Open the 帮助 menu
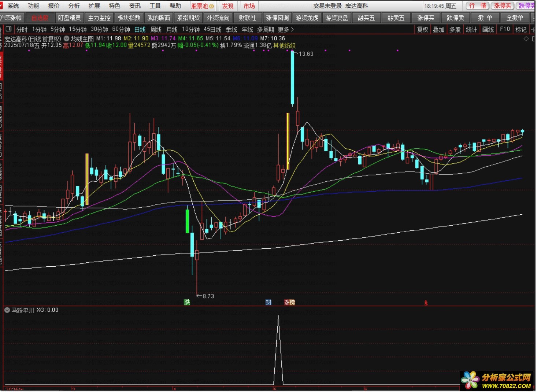The height and width of the screenshot is (392, 537). click(175, 6)
